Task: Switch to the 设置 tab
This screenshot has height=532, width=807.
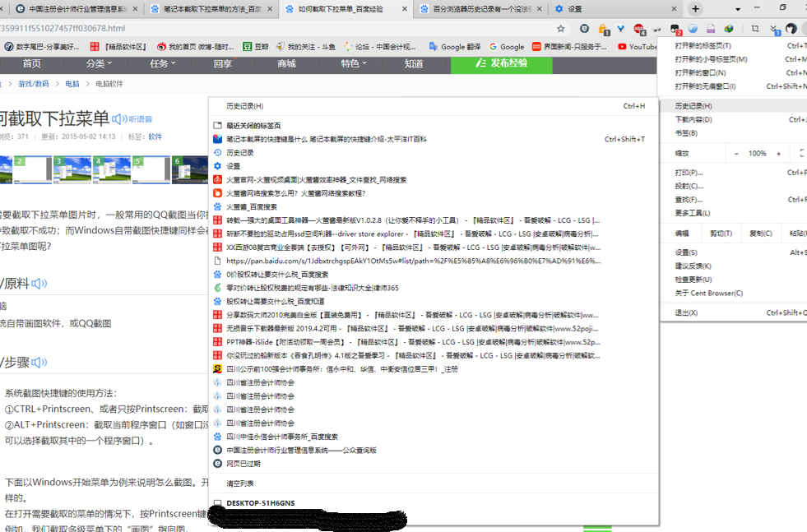Action: 616,9
